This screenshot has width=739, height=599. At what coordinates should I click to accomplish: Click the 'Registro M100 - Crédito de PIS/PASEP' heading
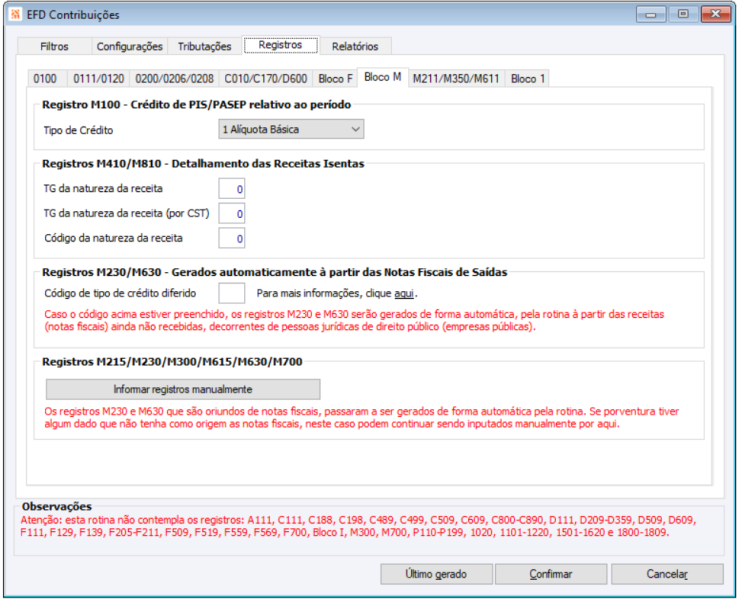tap(197, 105)
